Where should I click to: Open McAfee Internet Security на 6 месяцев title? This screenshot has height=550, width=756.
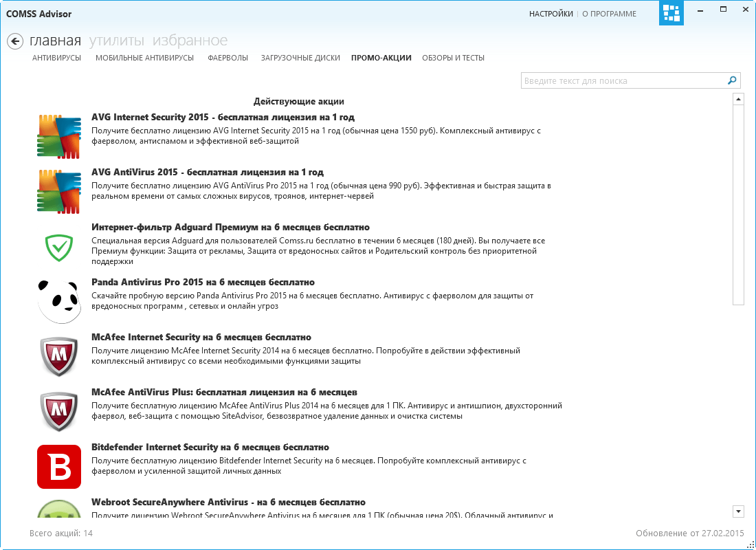click(201, 338)
